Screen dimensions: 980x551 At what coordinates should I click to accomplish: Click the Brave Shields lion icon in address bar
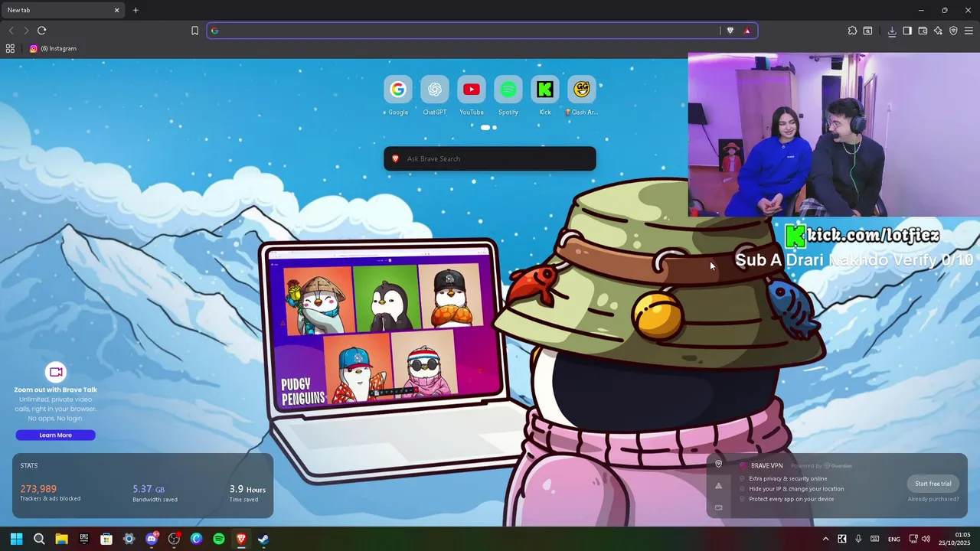pyautogui.click(x=730, y=31)
